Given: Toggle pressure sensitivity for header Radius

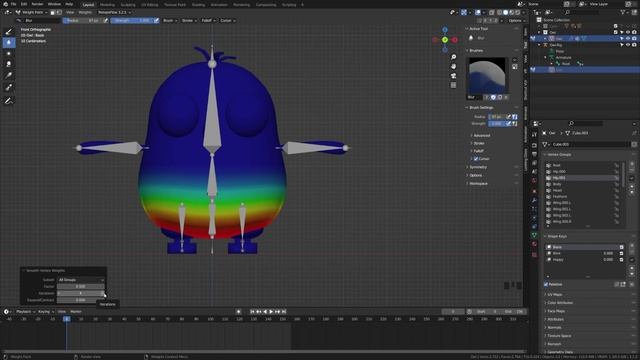Looking at the screenshot, I should point(106,20).
